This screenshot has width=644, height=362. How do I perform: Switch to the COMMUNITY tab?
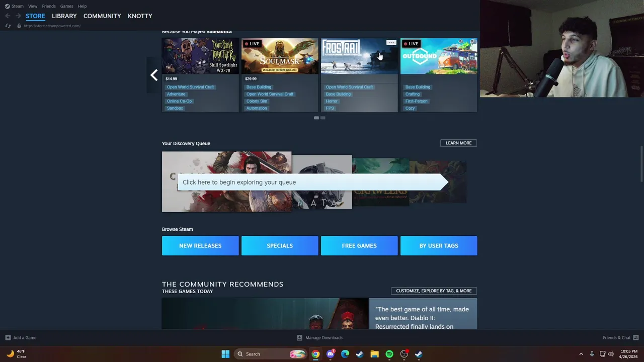102,16
